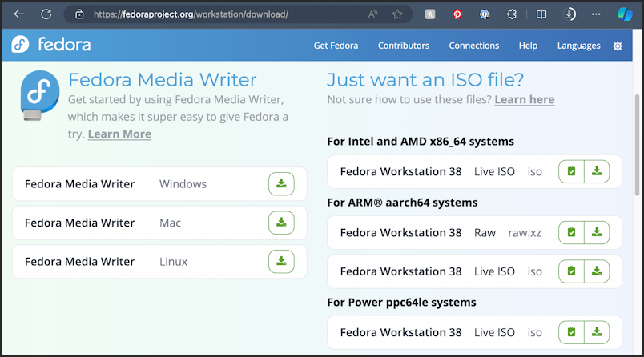Download Fedora Media Writer for Mac
This screenshot has width=644, height=357.
281,223
